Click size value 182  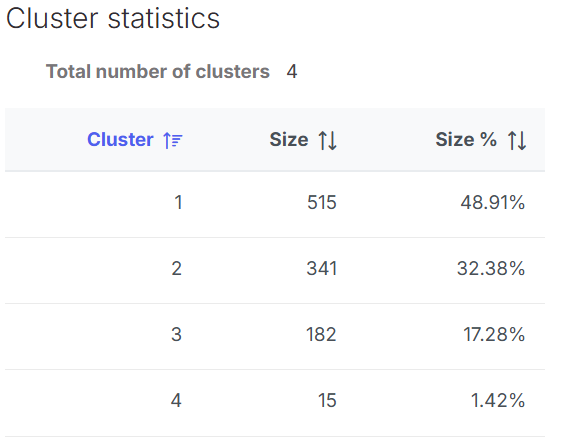click(x=321, y=334)
